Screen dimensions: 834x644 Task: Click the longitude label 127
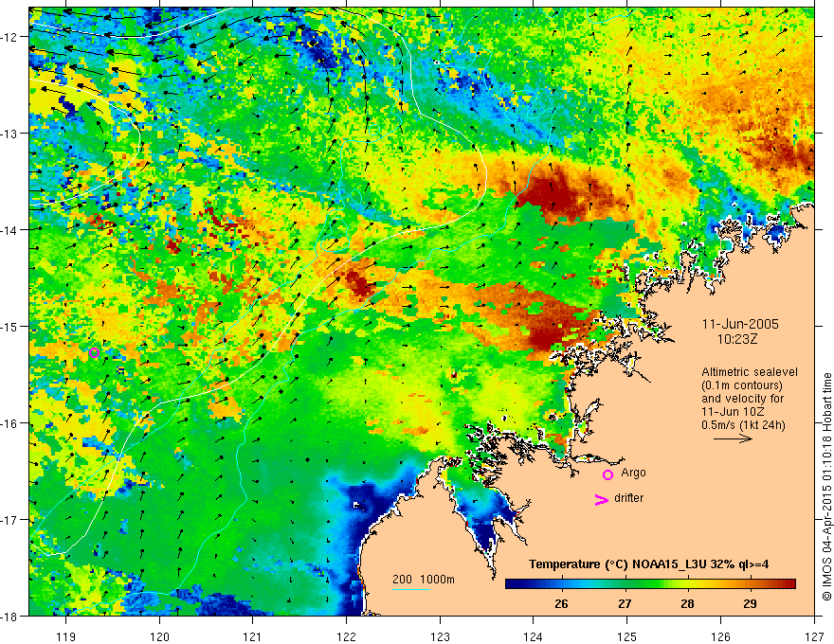(814, 636)
